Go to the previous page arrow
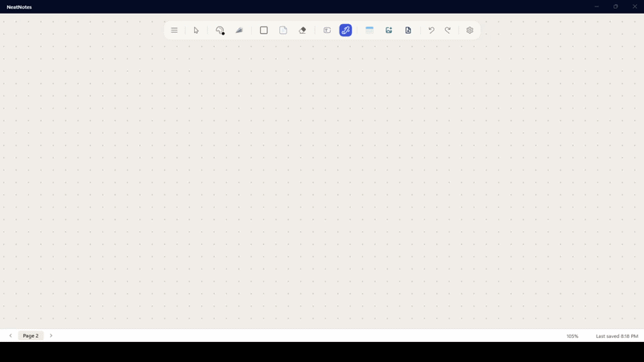Screen dimensions: 644x362 click(x=10, y=335)
